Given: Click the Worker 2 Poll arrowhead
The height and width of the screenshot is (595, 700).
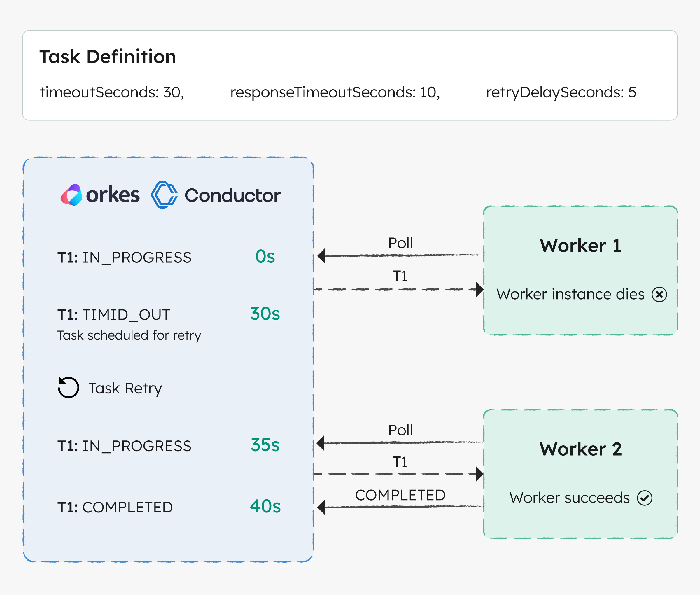Looking at the screenshot, I should [x=321, y=443].
